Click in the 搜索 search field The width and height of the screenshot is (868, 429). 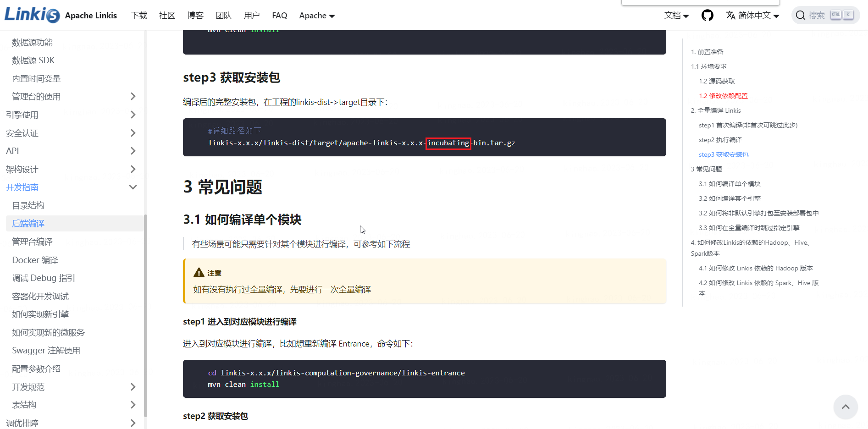pos(825,15)
